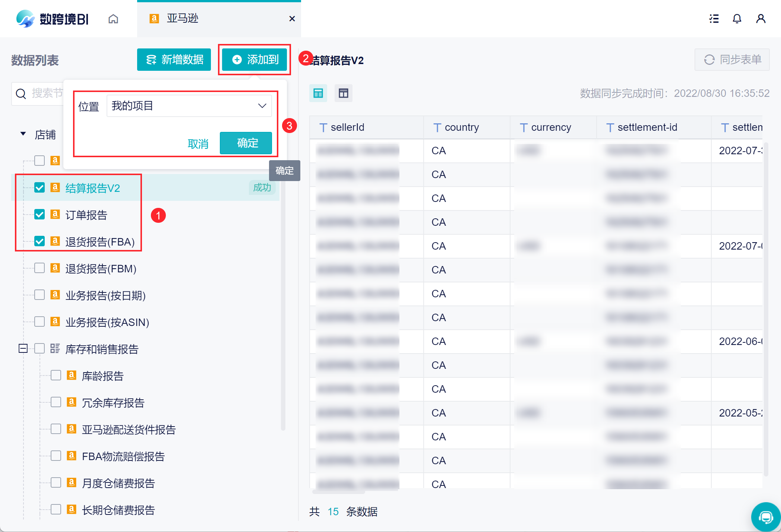Open the task list icon in header
This screenshot has height=532, width=781.
pos(714,19)
